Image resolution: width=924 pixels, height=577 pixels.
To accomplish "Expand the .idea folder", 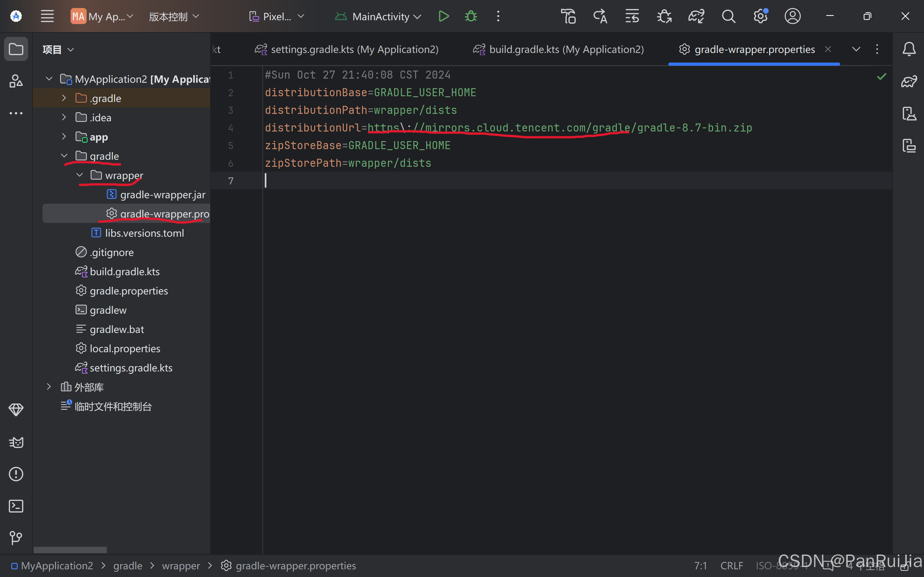I will 64,117.
